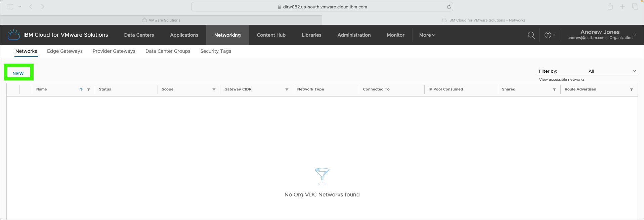Image resolution: width=644 pixels, height=220 pixels.
Task: Filter the Scope column
Action: point(214,89)
